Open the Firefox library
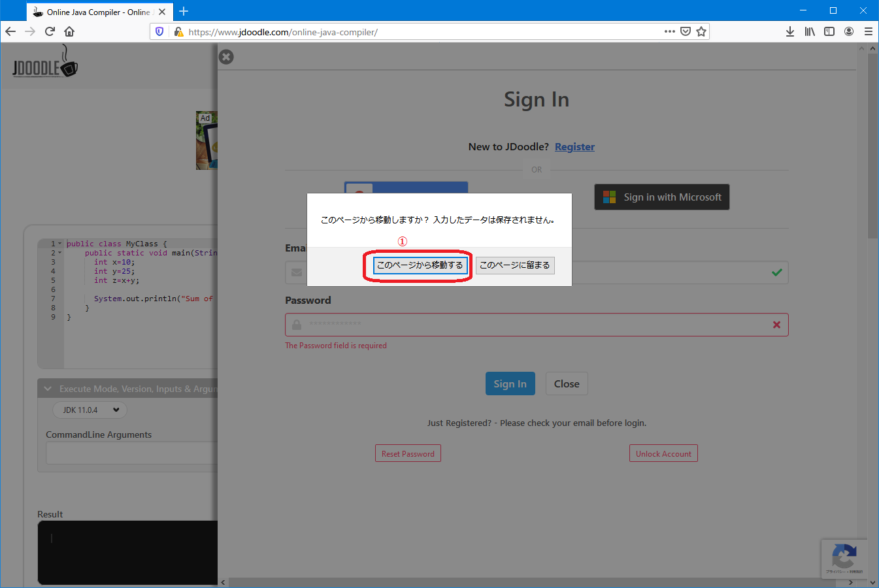Image resolution: width=879 pixels, height=588 pixels. pos(810,31)
